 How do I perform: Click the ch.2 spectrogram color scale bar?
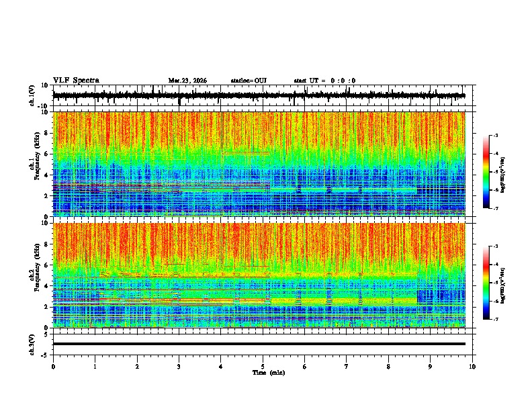click(x=486, y=283)
